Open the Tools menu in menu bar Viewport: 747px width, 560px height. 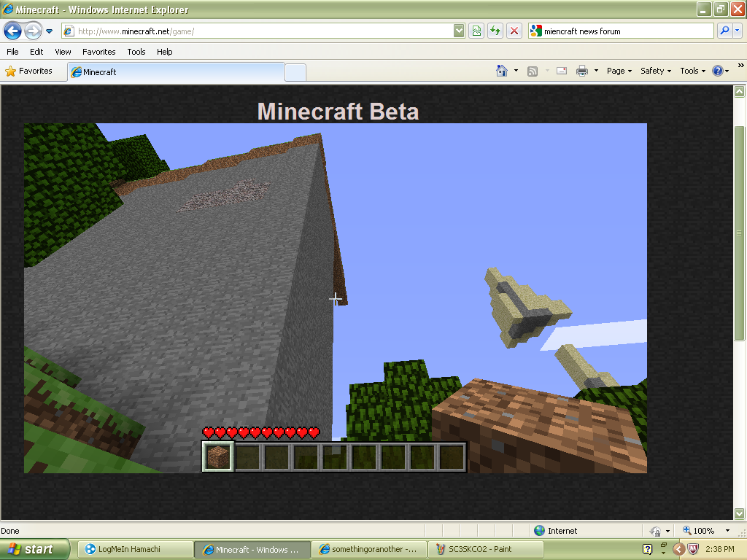[x=136, y=52]
